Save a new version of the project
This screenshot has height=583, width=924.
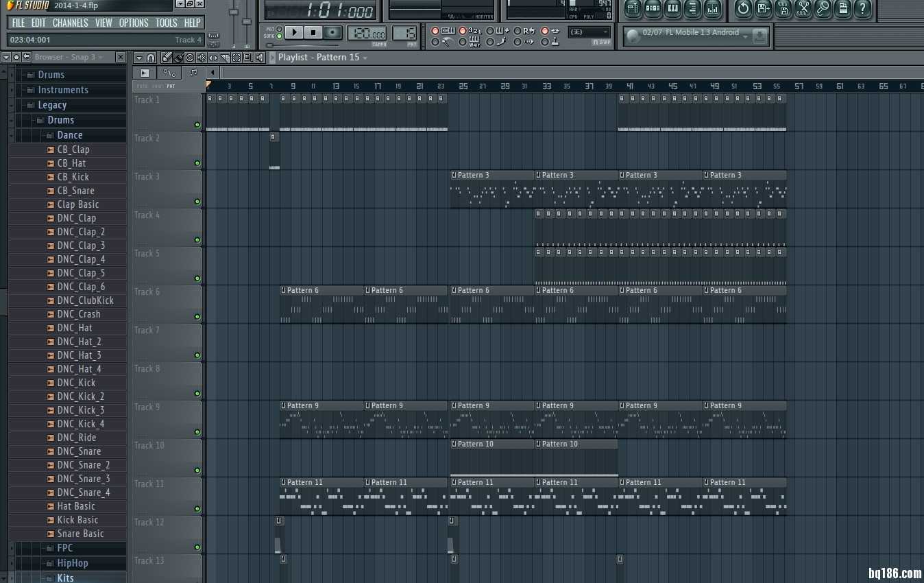pos(763,9)
